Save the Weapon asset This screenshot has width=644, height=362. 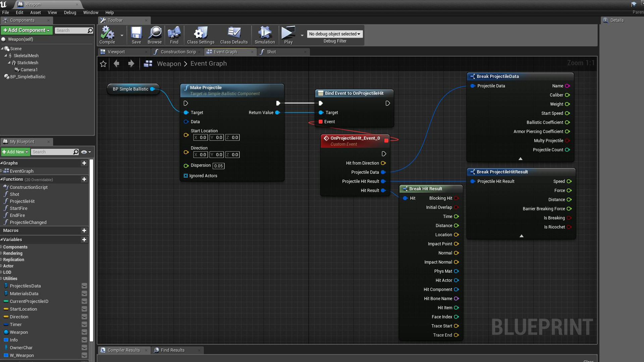pos(136,35)
